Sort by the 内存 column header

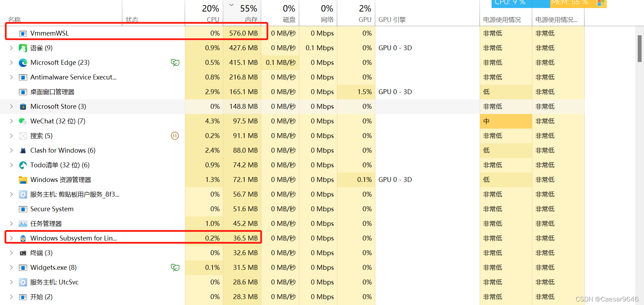point(242,13)
